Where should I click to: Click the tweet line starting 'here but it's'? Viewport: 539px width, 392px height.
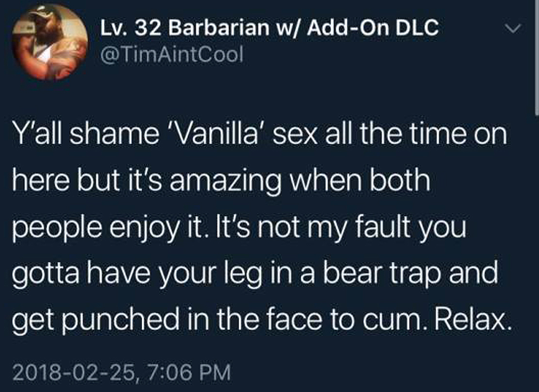tap(221, 181)
